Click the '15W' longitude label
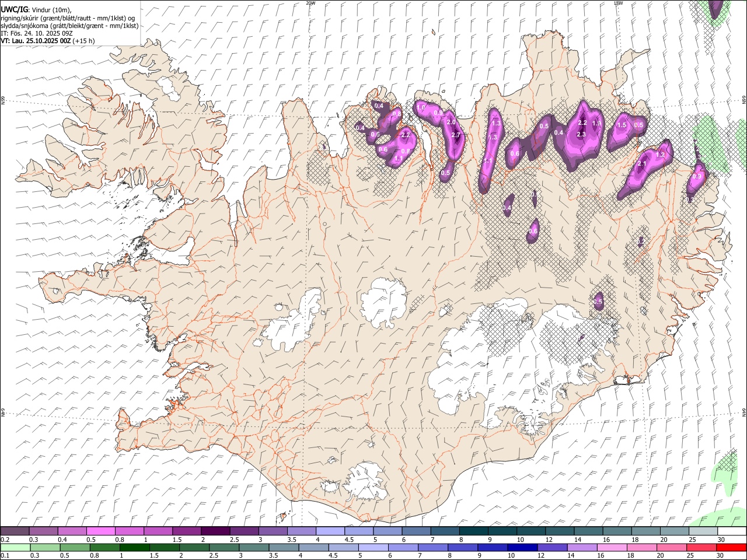 618,3
